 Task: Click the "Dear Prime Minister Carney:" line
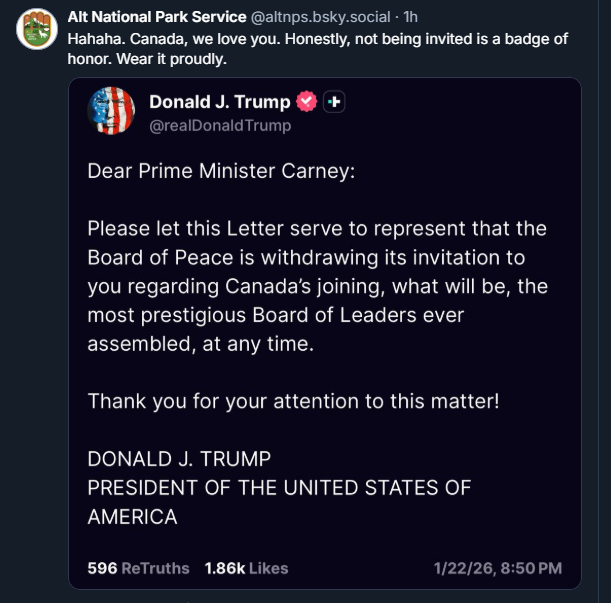click(221, 171)
